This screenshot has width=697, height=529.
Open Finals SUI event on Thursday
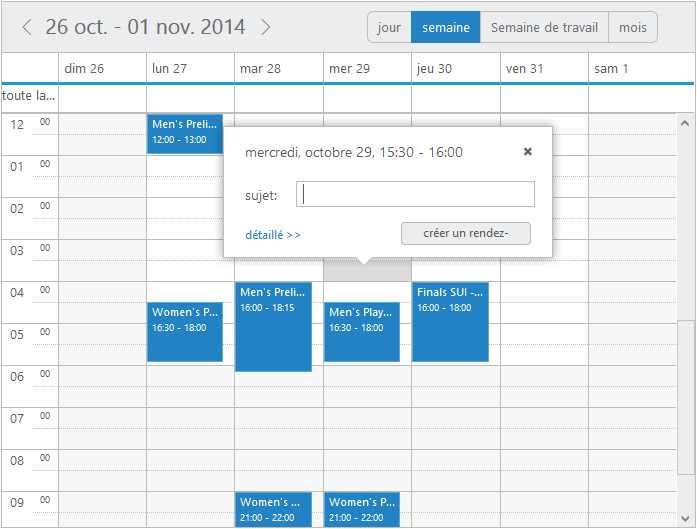tap(450, 321)
